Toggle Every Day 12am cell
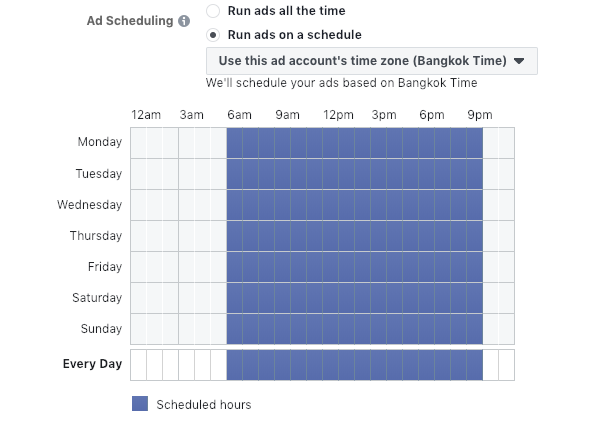 138,365
